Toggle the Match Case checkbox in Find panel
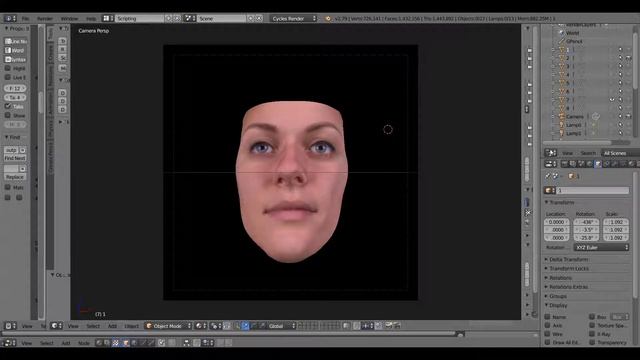 [x=8, y=187]
